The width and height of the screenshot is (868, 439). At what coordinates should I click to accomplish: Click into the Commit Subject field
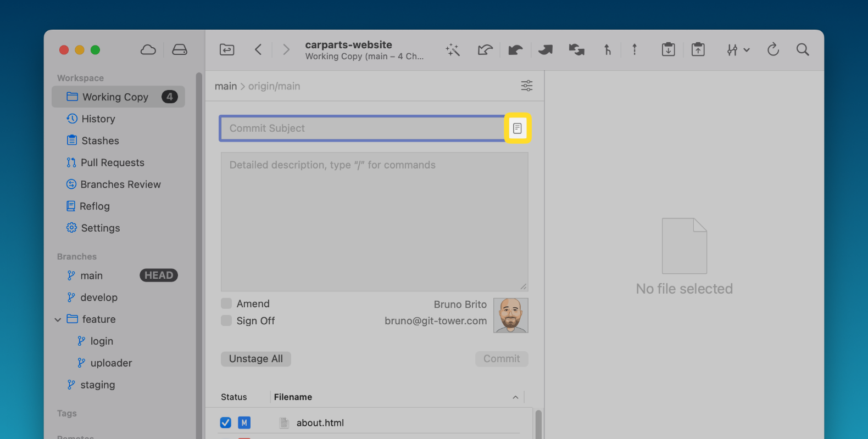tap(363, 128)
